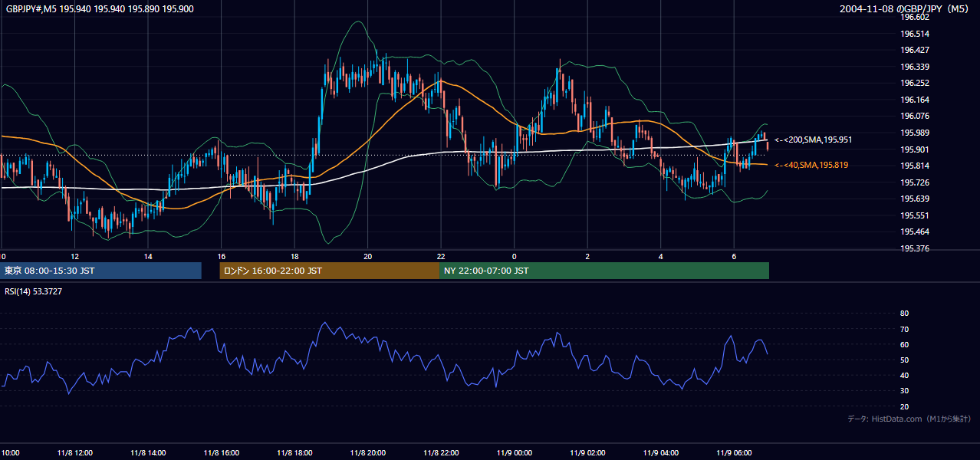Click hour label 6 under the candlestick chart
The width and height of the screenshot is (980, 460).
tap(734, 256)
